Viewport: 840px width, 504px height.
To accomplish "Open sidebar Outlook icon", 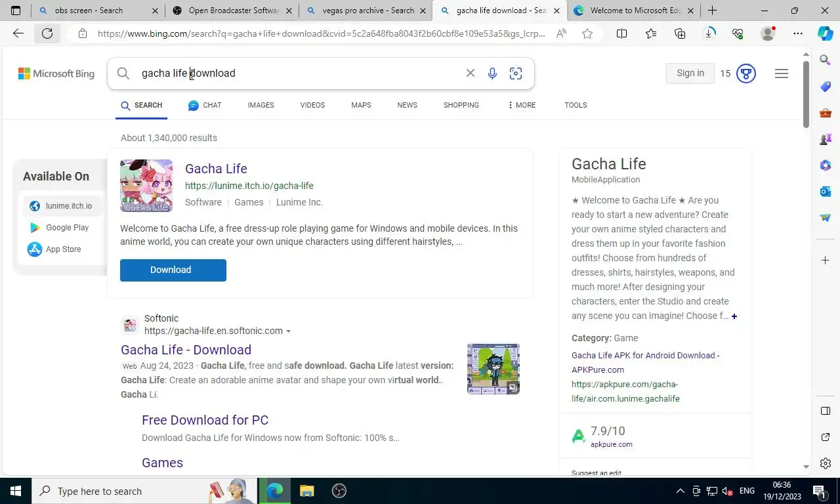I will [826, 191].
